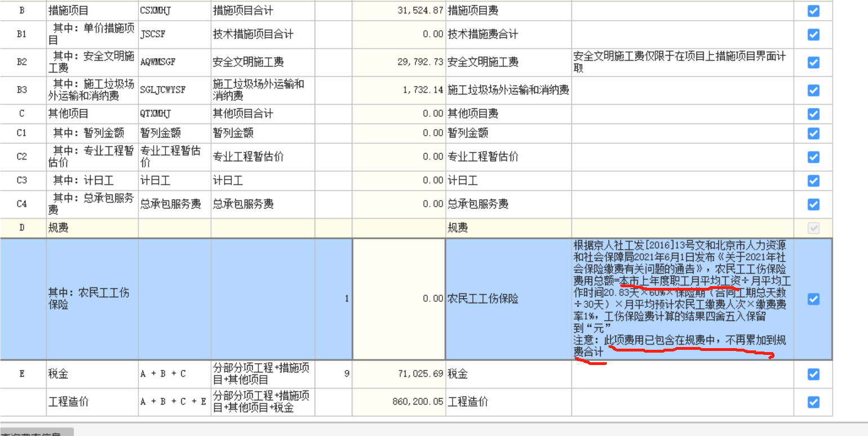The image size is (868, 436).
Task: Select the code cell JSCSF
Action: pyautogui.click(x=175, y=34)
